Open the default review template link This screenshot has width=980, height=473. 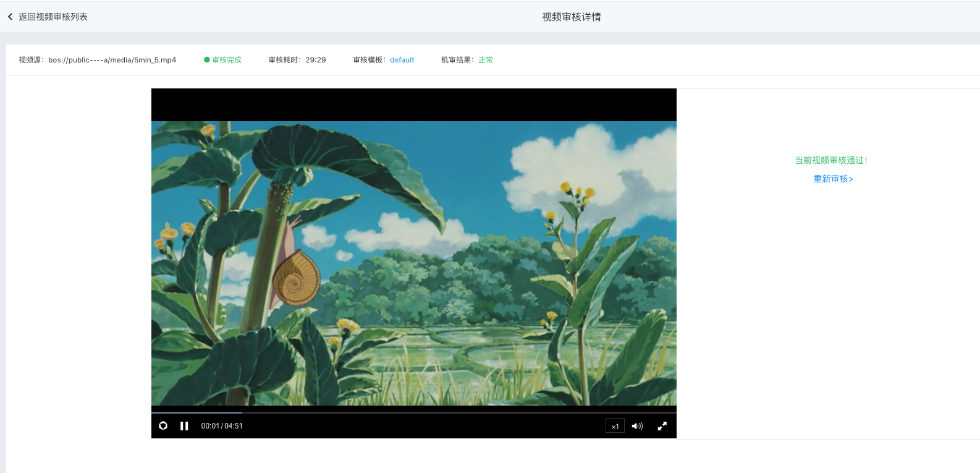click(402, 60)
